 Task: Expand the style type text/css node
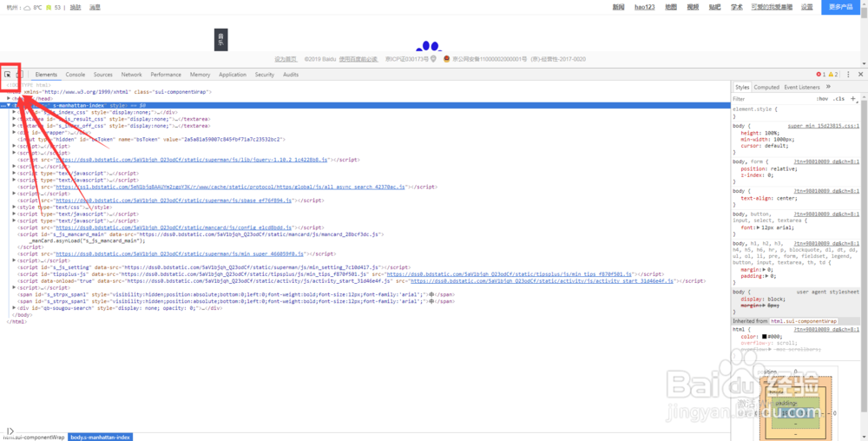(x=15, y=207)
